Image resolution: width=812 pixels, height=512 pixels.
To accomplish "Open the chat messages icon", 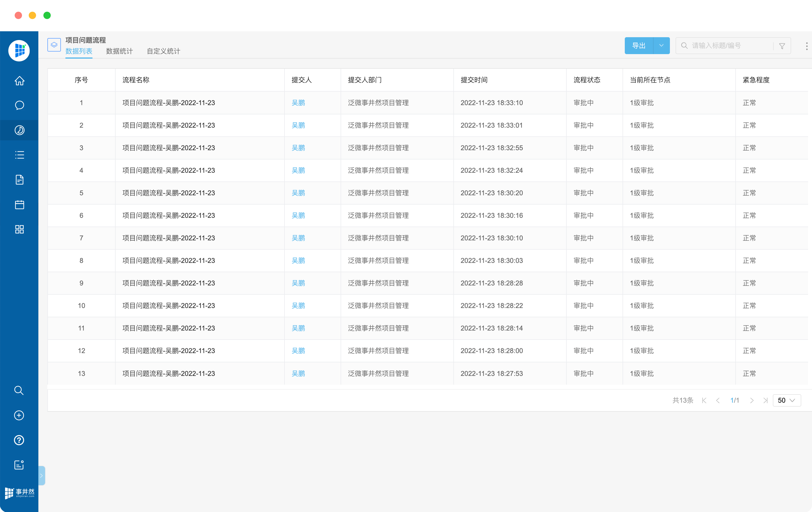I will pos(19,105).
